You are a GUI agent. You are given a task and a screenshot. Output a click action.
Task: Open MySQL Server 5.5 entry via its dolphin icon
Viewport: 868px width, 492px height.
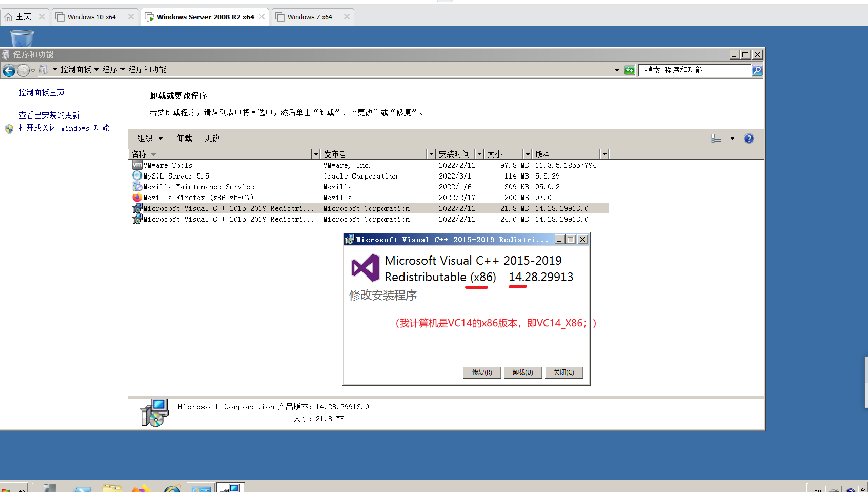(137, 175)
